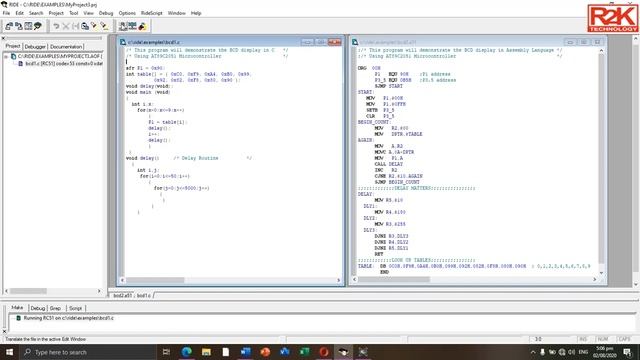The width and height of the screenshot is (640, 360).
Task: Open the Tool menu
Action: (73, 13)
